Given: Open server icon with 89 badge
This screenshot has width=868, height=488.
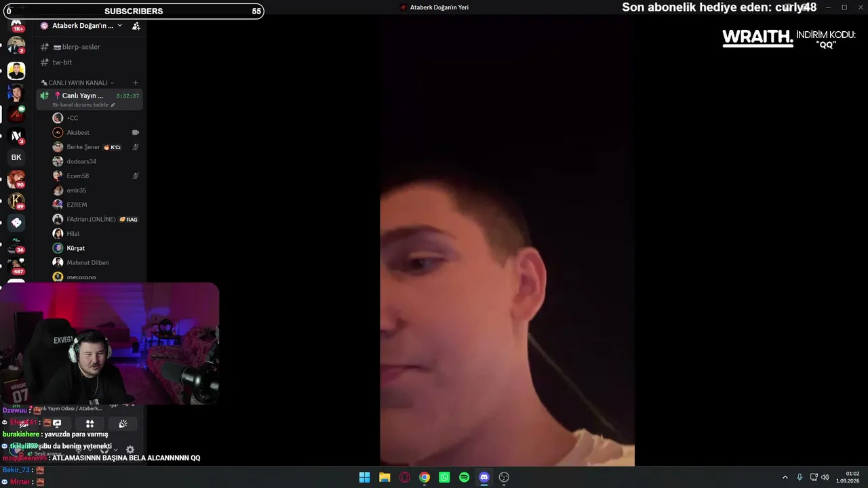Looking at the screenshot, I should point(16,201).
